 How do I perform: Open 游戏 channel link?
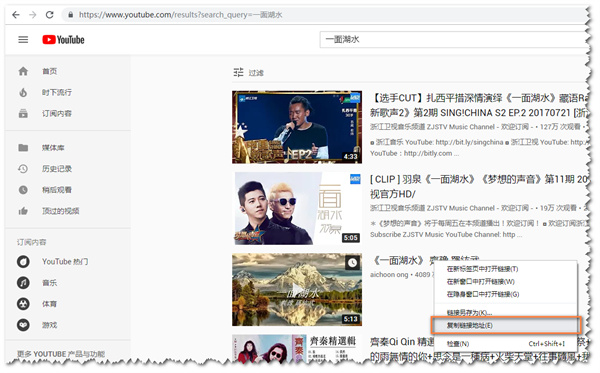49,325
